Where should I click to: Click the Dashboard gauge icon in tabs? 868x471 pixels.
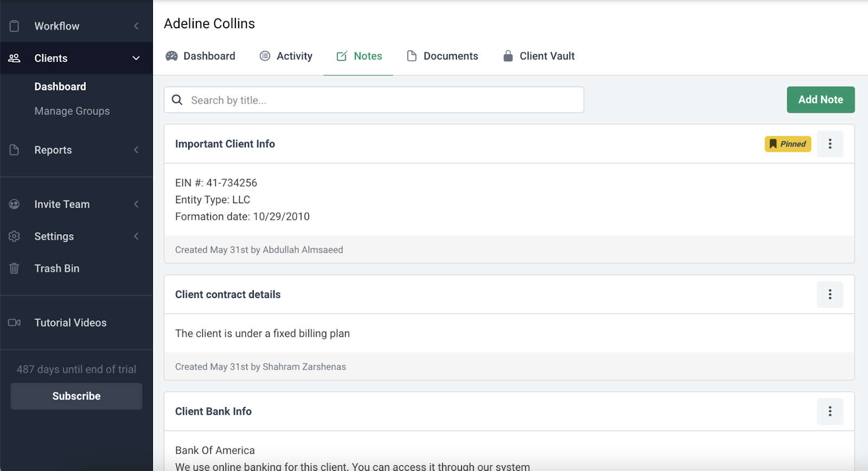172,56
